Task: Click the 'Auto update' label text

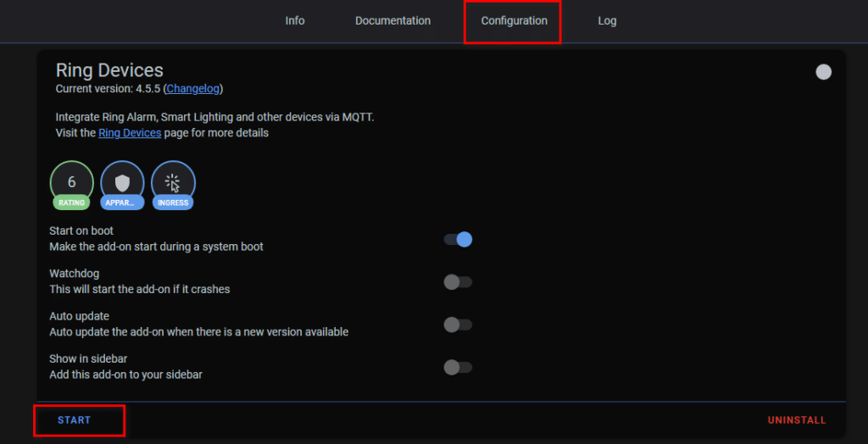Action: click(x=79, y=316)
